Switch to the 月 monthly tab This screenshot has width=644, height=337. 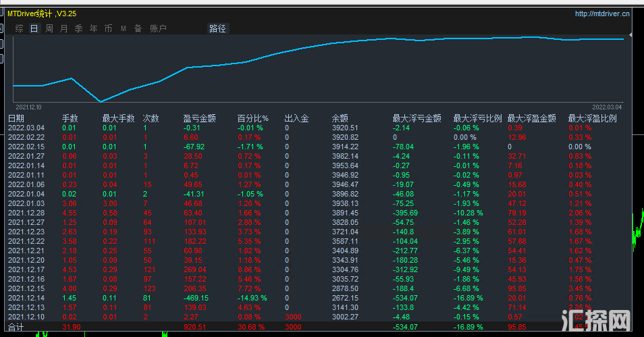coord(64,28)
